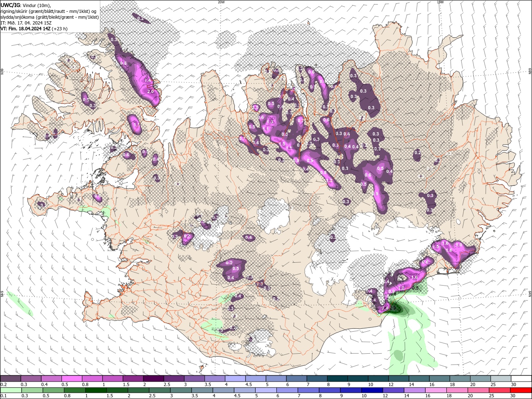The image size is (532, 399).
Task: Pick the lower-row blue swatch labeled 9
Action: pyautogui.click(x=351, y=390)
